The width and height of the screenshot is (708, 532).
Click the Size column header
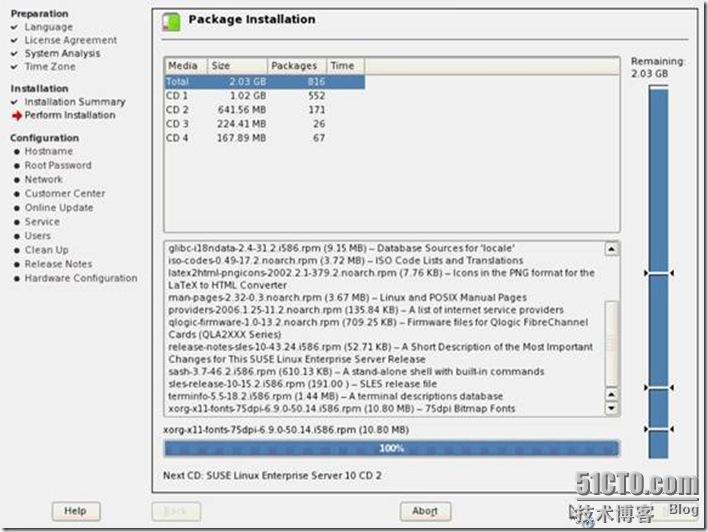(x=238, y=65)
